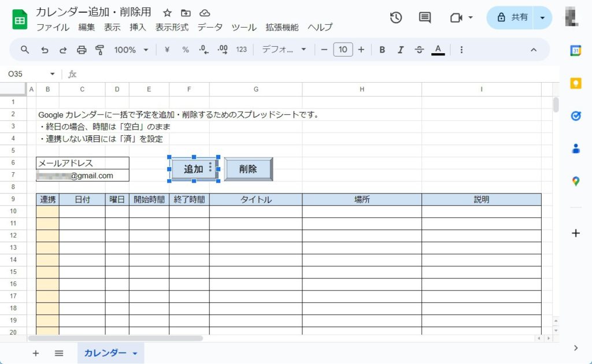Click the cell name box showing O35
Screen dimensions: 592x364
29,74
